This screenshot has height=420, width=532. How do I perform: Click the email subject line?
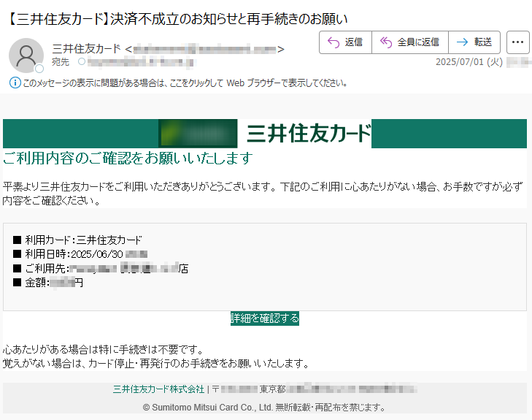point(177,19)
